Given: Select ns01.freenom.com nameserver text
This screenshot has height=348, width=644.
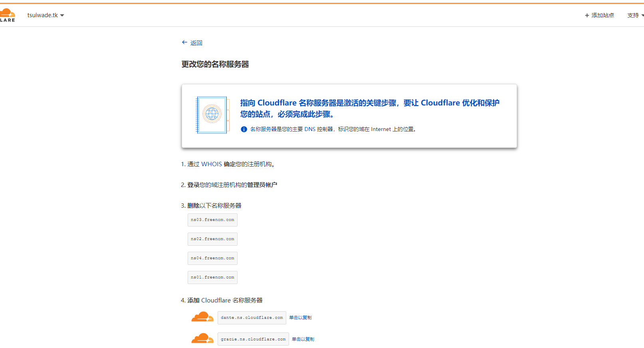Looking at the screenshot, I should 212,277.
